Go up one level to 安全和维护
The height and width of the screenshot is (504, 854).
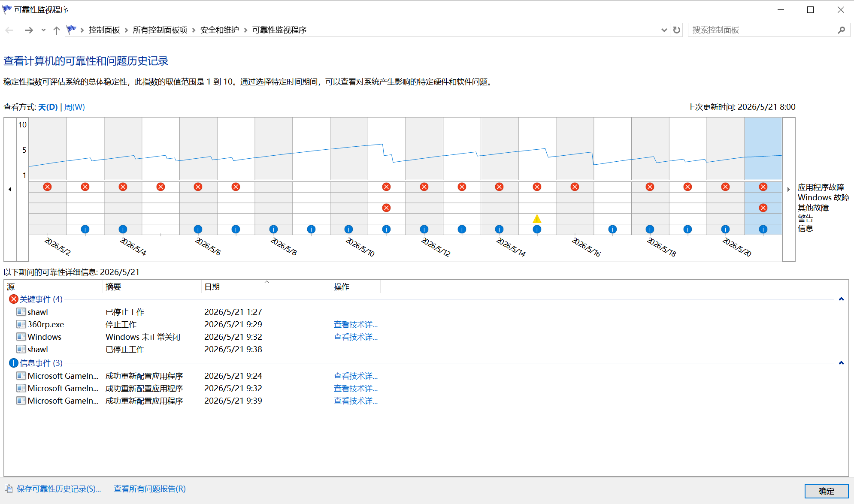point(56,30)
